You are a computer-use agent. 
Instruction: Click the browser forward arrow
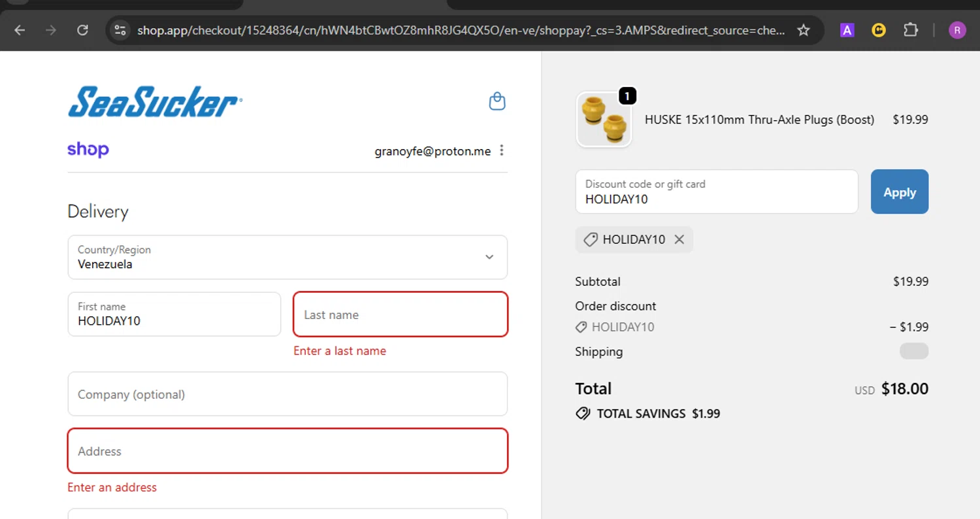pos(51,30)
